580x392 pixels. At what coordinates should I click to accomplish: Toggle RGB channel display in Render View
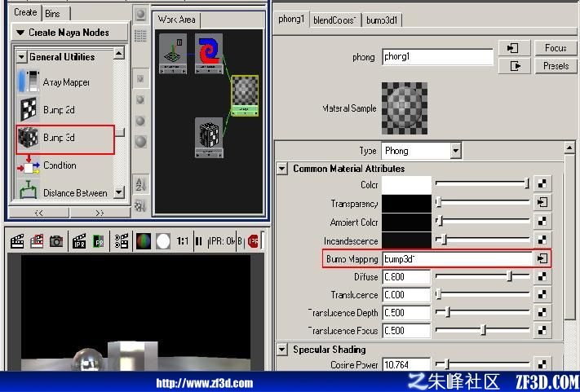[144, 241]
